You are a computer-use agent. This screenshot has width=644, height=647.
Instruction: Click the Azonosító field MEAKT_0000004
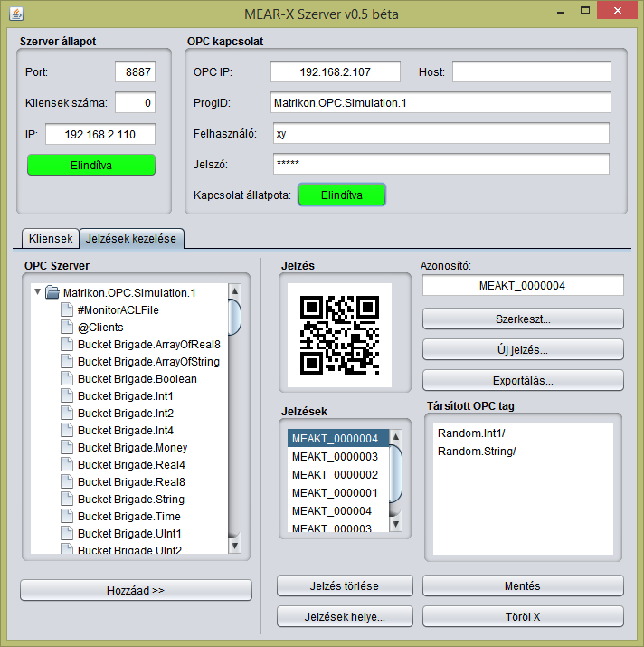tap(523, 286)
